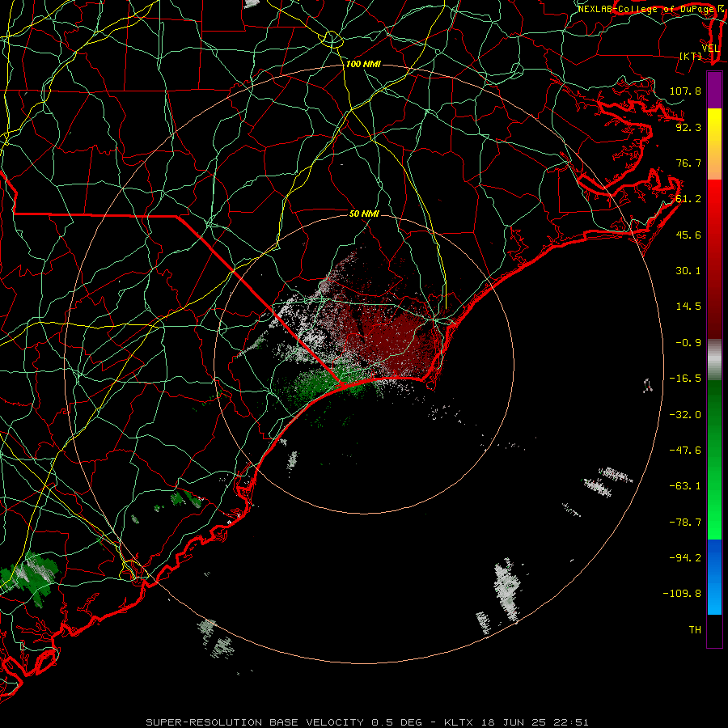Click the 92.3 velocity scale value

coord(688,127)
